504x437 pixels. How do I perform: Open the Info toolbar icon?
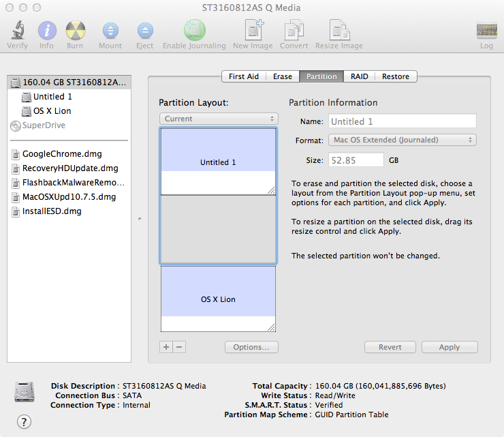coord(47,31)
